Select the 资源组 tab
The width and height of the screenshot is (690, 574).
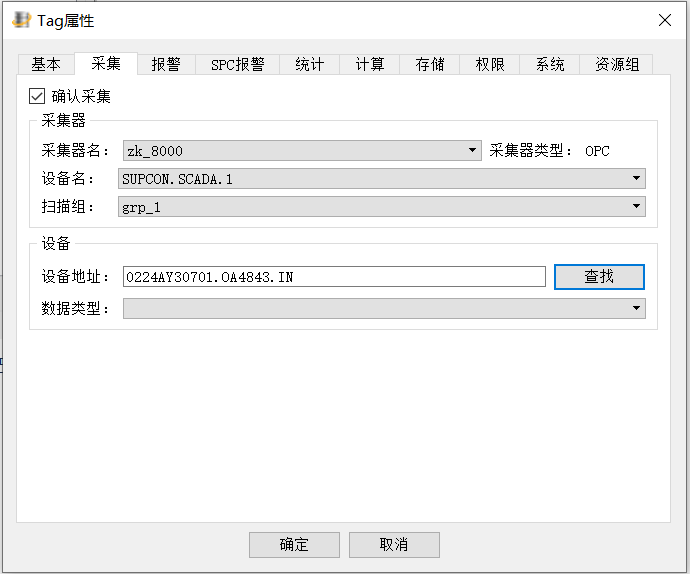(617, 65)
